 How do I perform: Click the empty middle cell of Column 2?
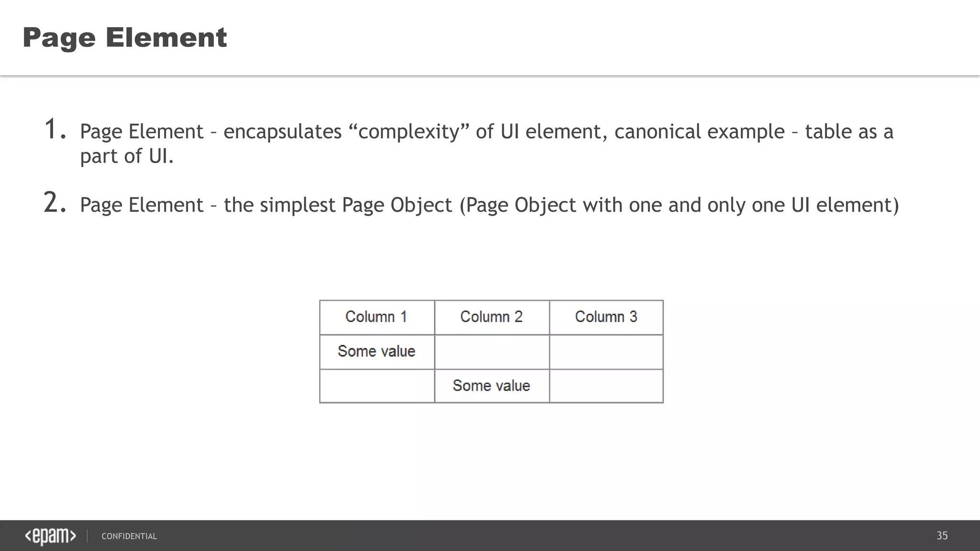click(491, 352)
